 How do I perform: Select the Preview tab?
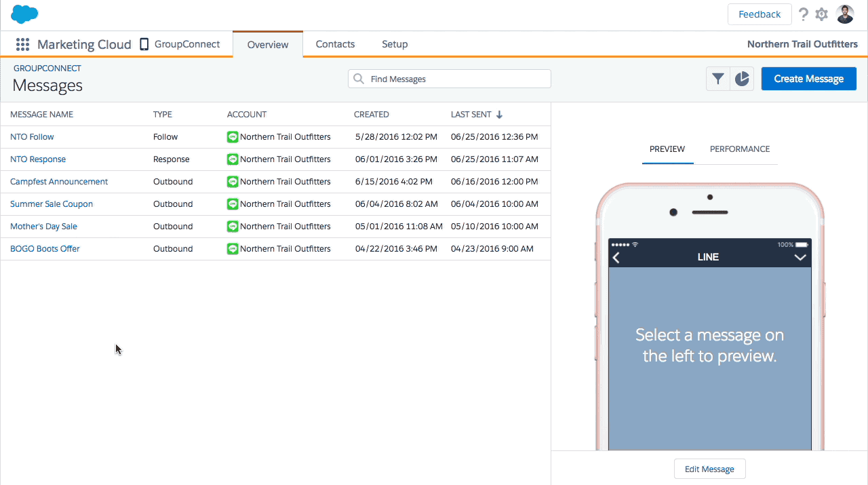point(667,149)
